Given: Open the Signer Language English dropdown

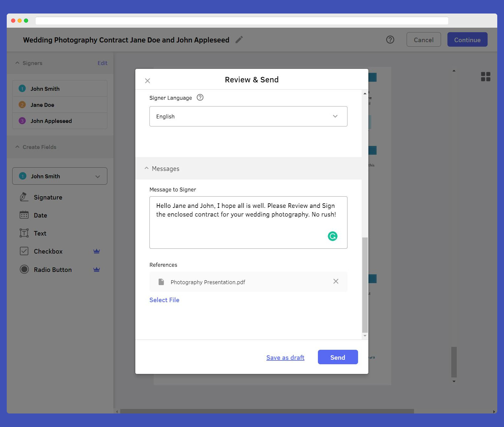Looking at the screenshot, I should point(248,116).
